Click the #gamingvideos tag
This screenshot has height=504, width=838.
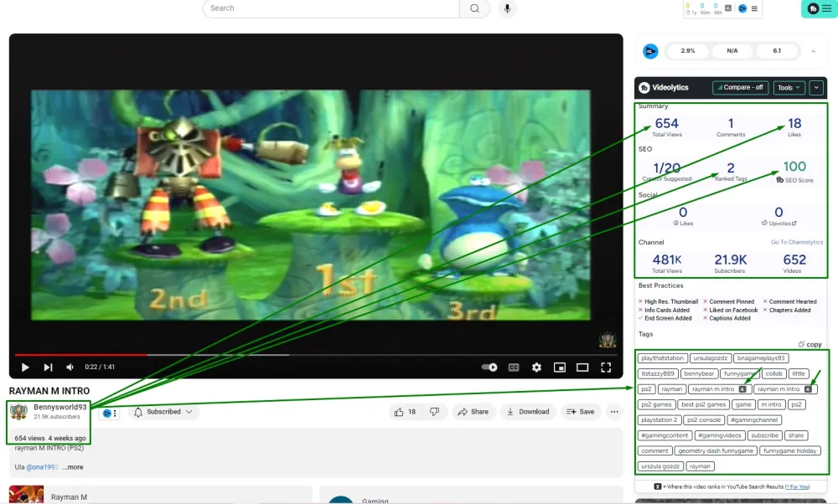tap(719, 435)
